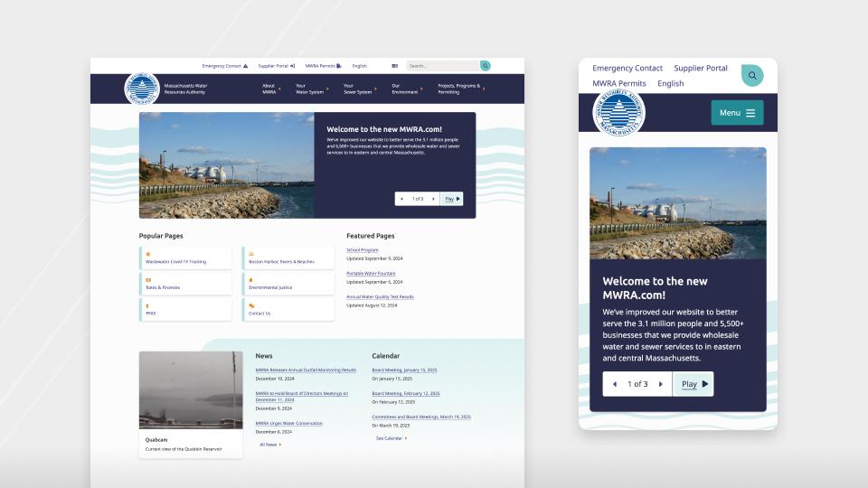Open the Our Environment menu item
The height and width of the screenshot is (488, 868).
pyautogui.click(x=405, y=89)
